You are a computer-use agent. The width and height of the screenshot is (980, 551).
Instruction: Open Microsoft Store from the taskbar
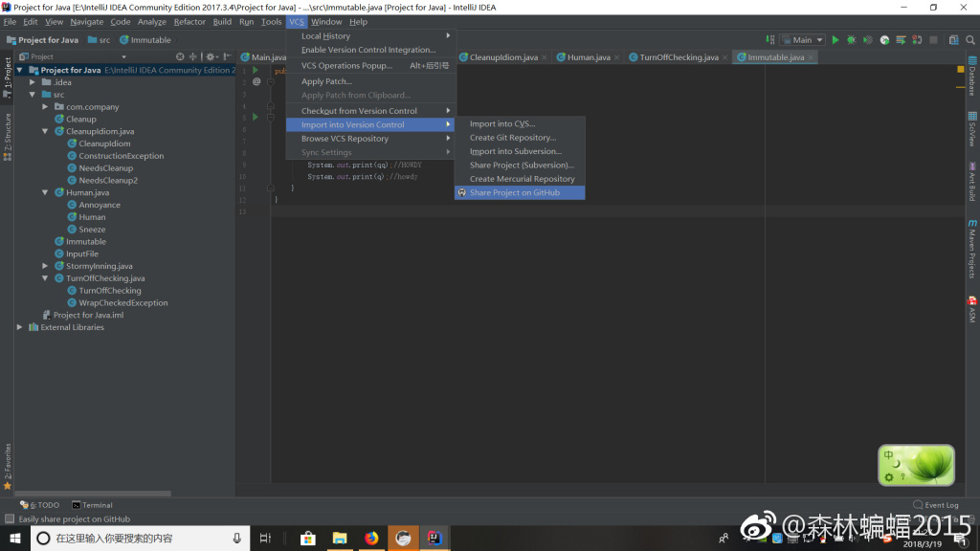307,538
